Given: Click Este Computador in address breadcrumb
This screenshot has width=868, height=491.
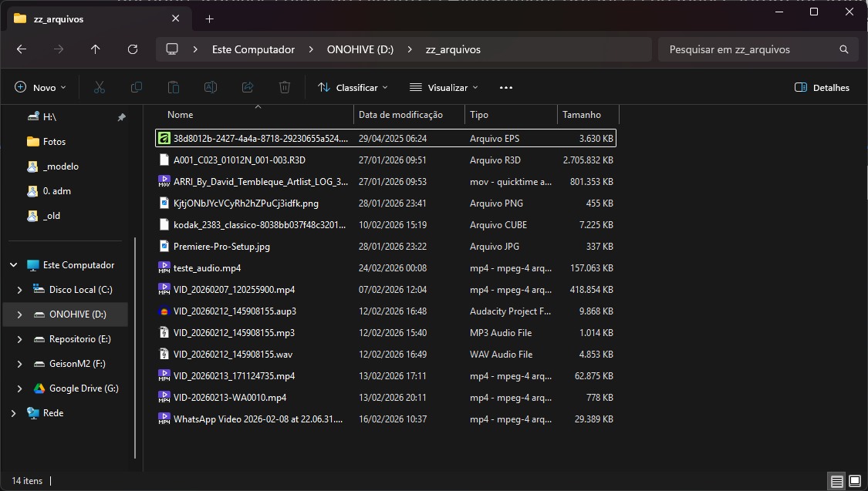Looking at the screenshot, I should tap(253, 49).
